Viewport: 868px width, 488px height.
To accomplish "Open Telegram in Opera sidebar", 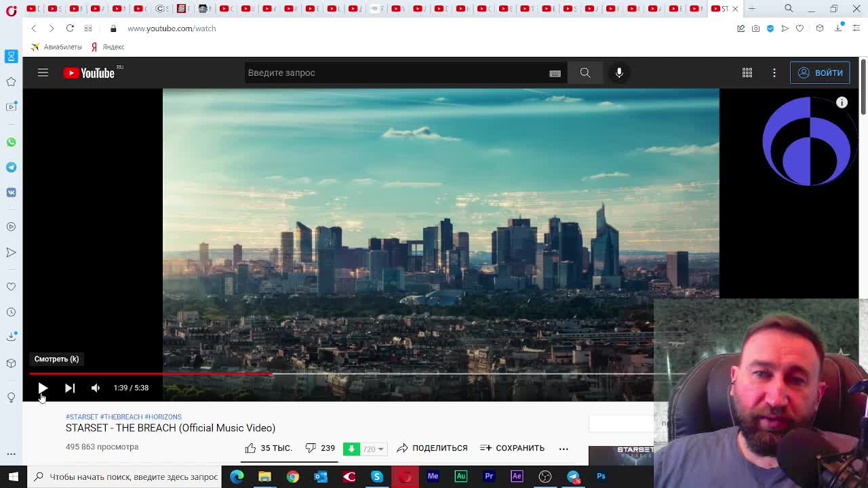I will [11, 167].
